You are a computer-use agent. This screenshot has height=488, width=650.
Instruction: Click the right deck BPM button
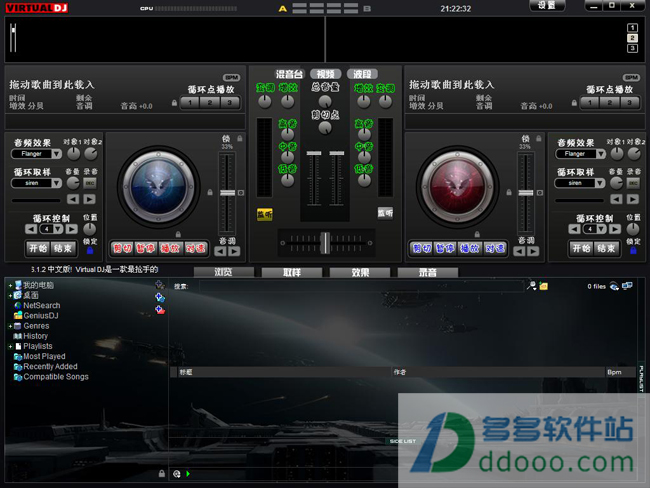(631, 78)
